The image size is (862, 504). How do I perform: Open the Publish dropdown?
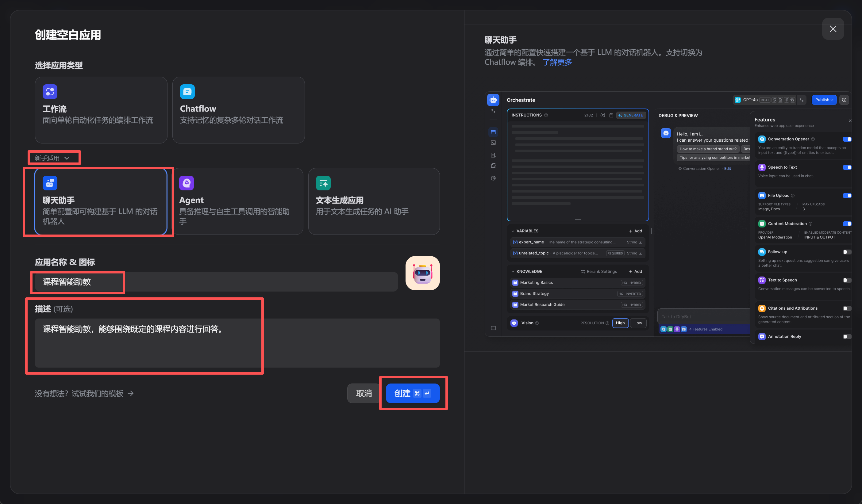pyautogui.click(x=824, y=100)
